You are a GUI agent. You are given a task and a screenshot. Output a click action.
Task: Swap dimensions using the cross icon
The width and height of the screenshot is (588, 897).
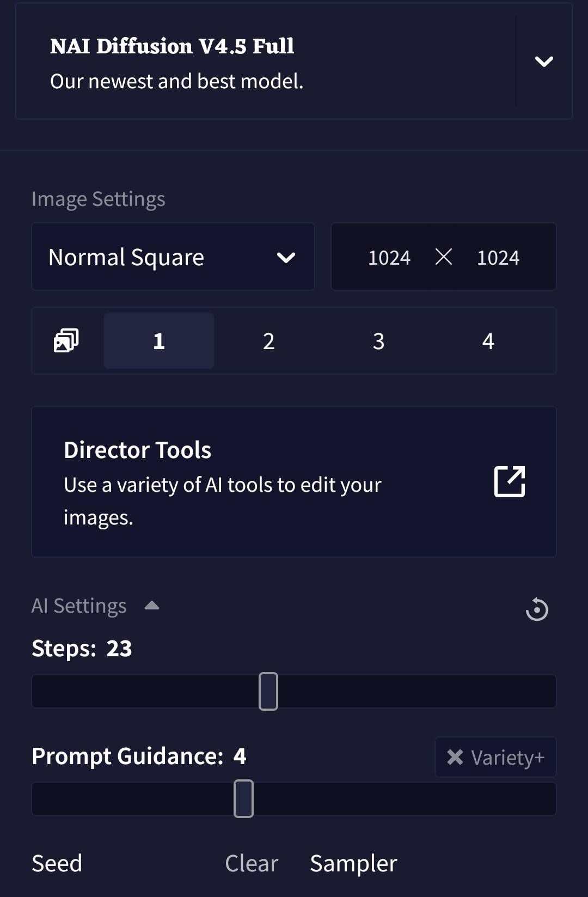(x=444, y=257)
